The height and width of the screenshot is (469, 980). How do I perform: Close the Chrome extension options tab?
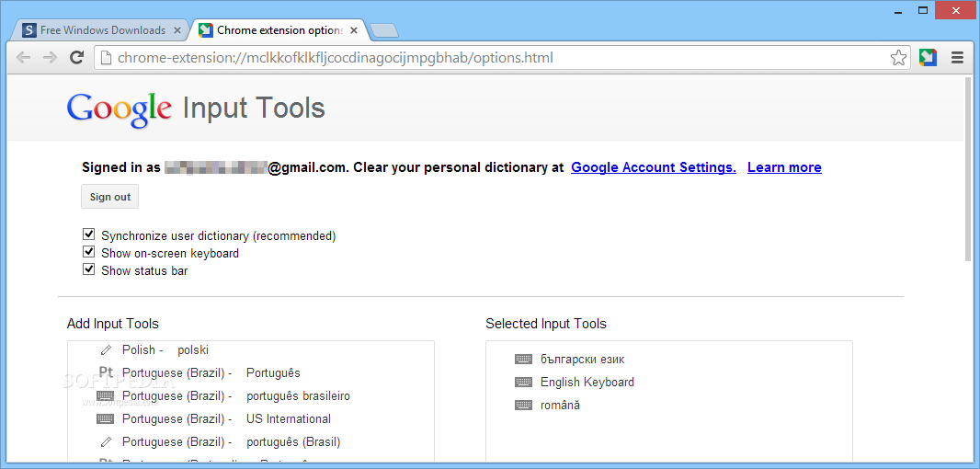click(354, 30)
